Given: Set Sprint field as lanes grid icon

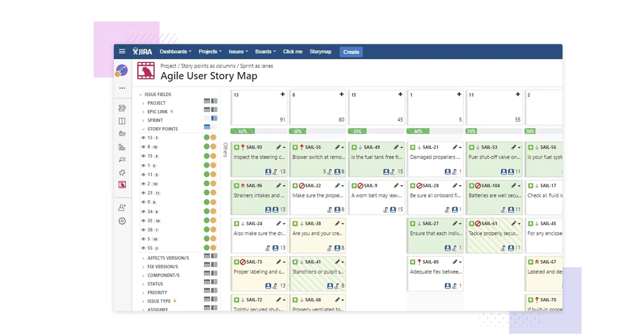Looking at the screenshot, I should coord(214,118).
